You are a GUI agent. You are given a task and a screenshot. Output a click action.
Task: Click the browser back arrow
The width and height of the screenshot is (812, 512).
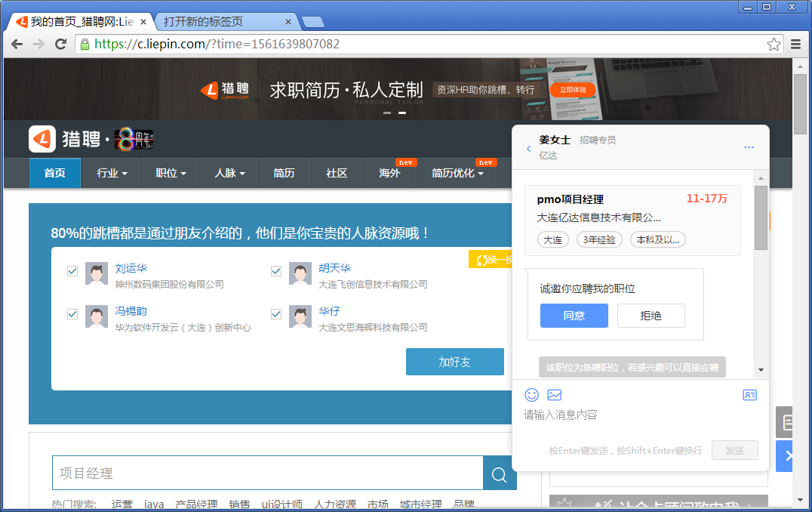click(x=17, y=44)
